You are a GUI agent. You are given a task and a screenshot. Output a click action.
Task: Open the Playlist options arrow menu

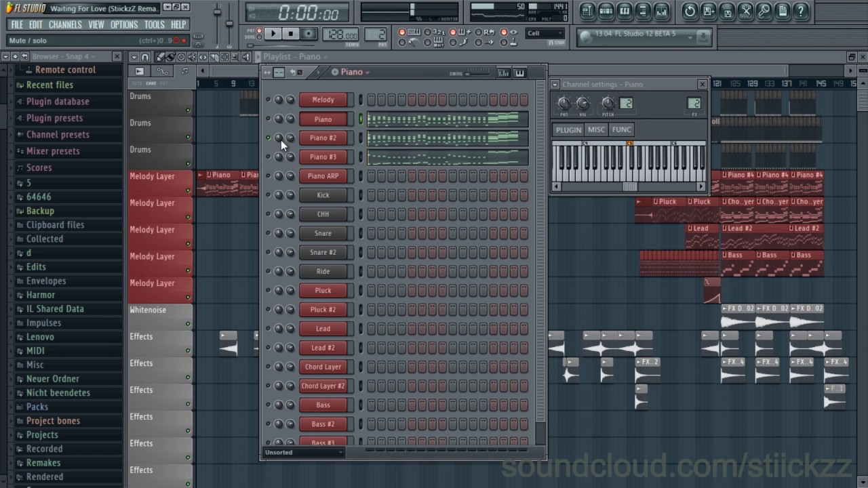click(x=134, y=57)
